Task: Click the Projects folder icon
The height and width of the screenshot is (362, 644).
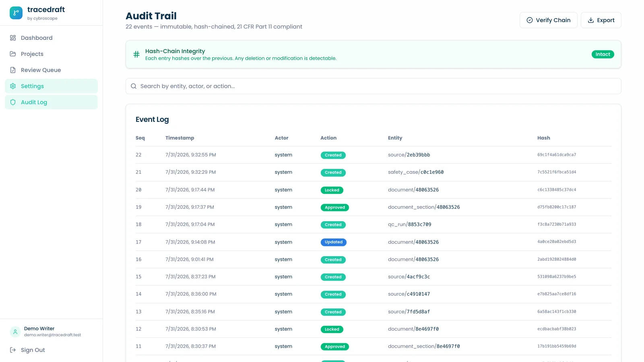Action: coord(13,54)
